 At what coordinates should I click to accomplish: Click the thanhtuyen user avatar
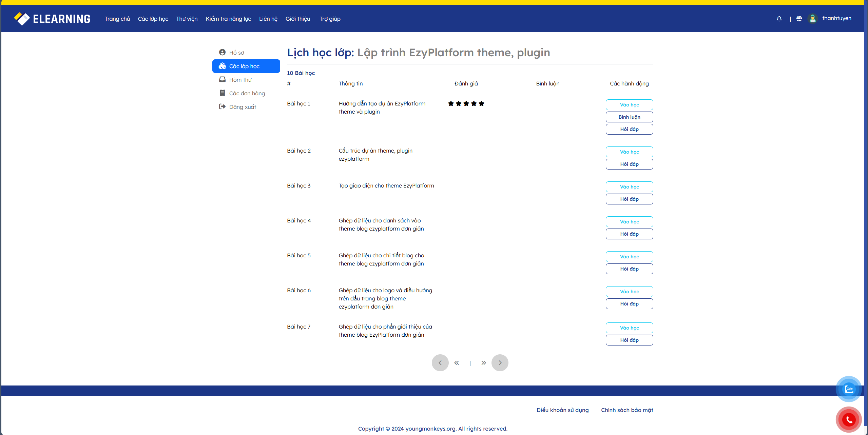click(x=812, y=18)
